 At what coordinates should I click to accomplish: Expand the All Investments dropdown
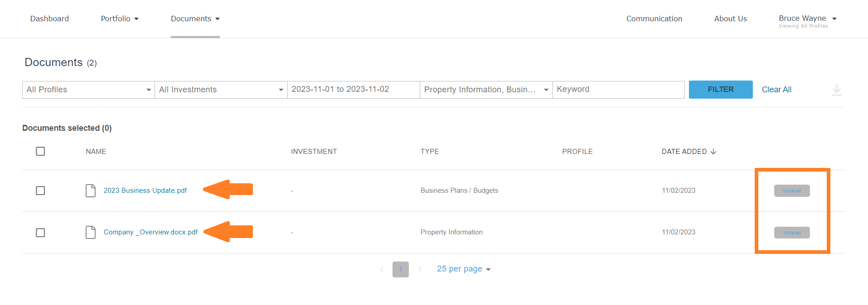click(221, 90)
